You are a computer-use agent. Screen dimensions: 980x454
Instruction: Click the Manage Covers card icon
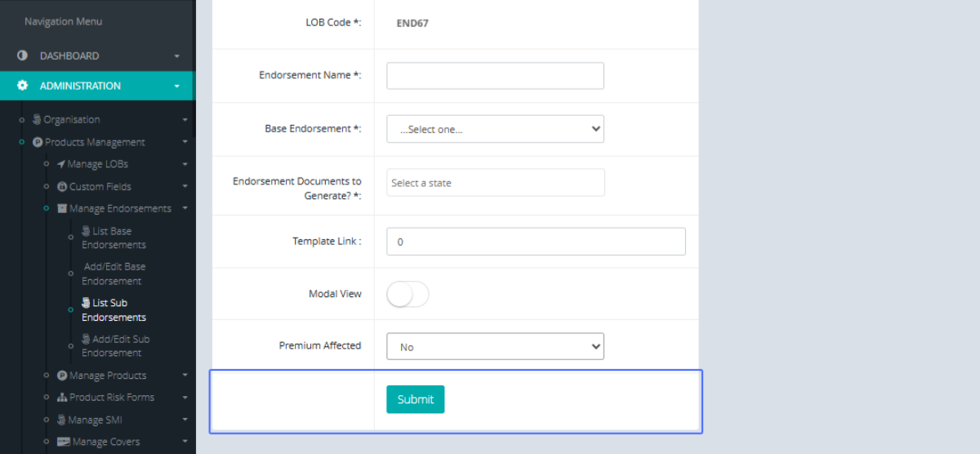[63, 442]
